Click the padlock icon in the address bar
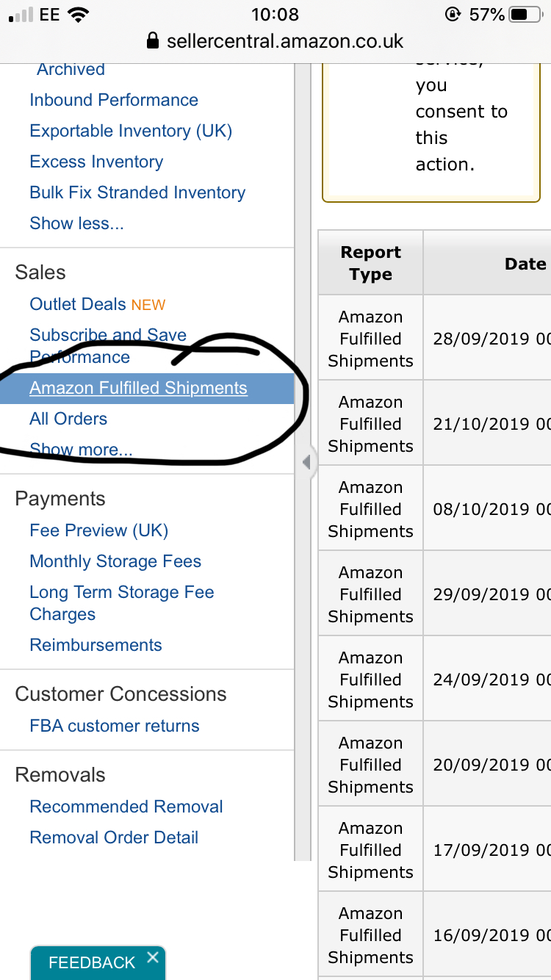 click(153, 41)
